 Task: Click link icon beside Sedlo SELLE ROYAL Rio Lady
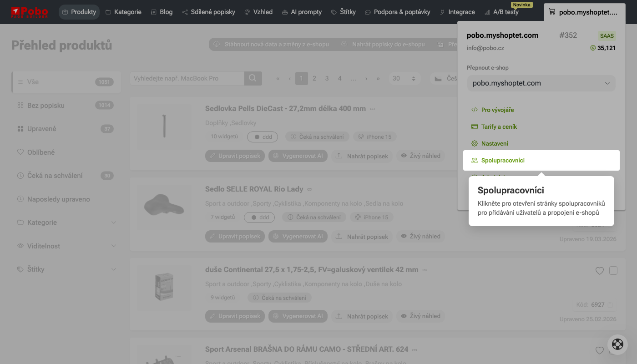(x=309, y=189)
